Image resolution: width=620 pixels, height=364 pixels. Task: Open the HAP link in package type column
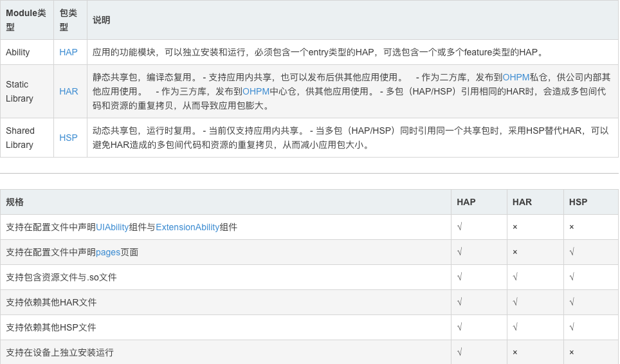(68, 52)
